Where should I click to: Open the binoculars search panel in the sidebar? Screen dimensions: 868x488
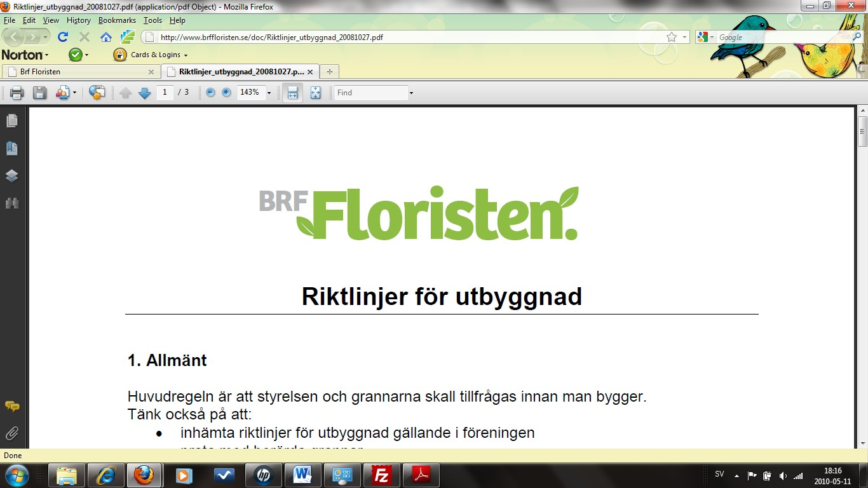12,203
